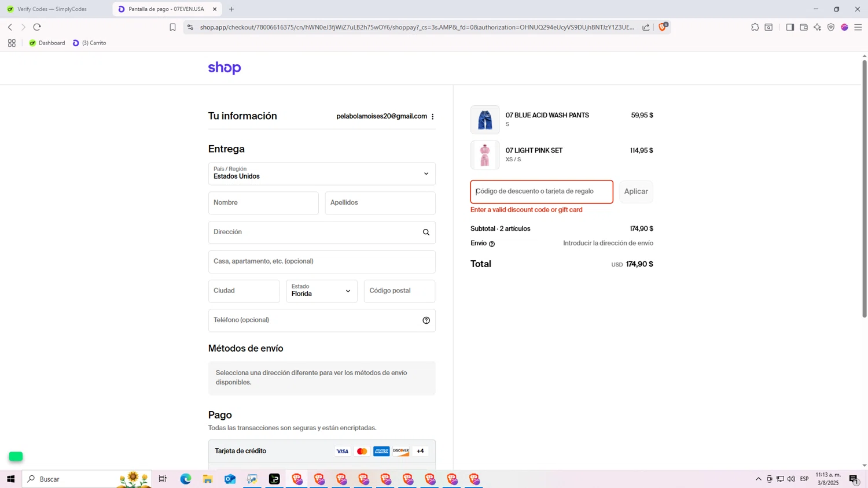Click the 'Introducir la dirección de envío' text

click(x=608, y=243)
